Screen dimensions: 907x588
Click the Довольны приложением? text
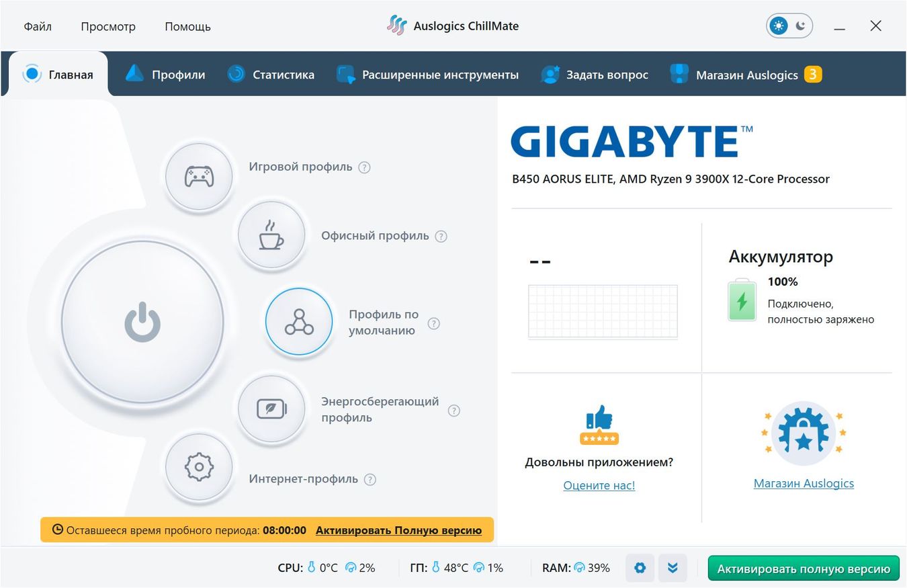[x=599, y=462]
